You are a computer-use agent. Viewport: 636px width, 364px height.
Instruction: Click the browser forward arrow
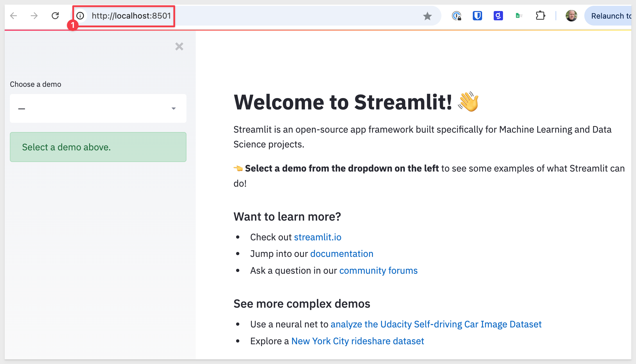point(34,16)
